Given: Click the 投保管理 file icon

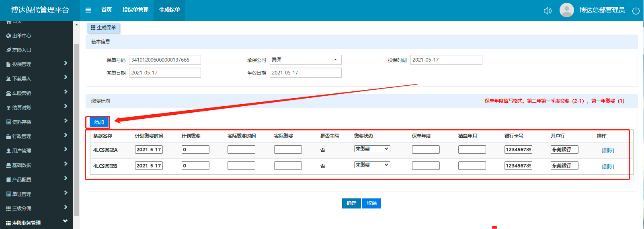Looking at the screenshot, I should (x=8, y=64).
